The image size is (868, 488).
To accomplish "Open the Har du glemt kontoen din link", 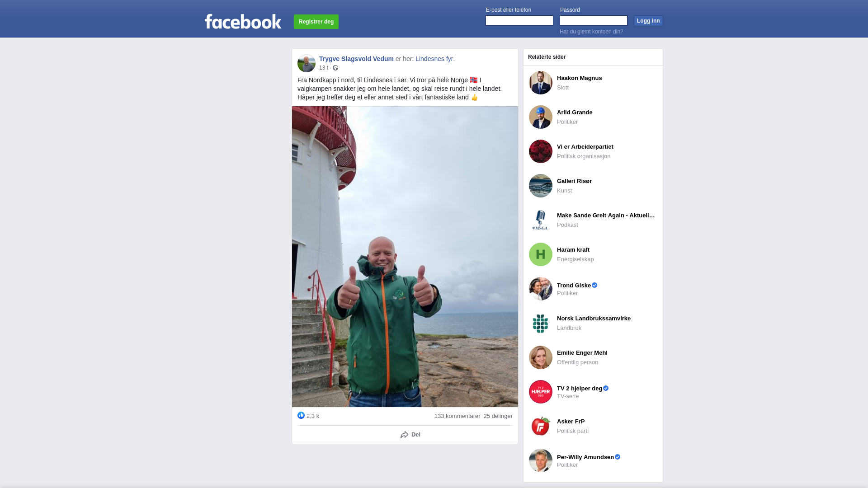I will click(591, 32).
